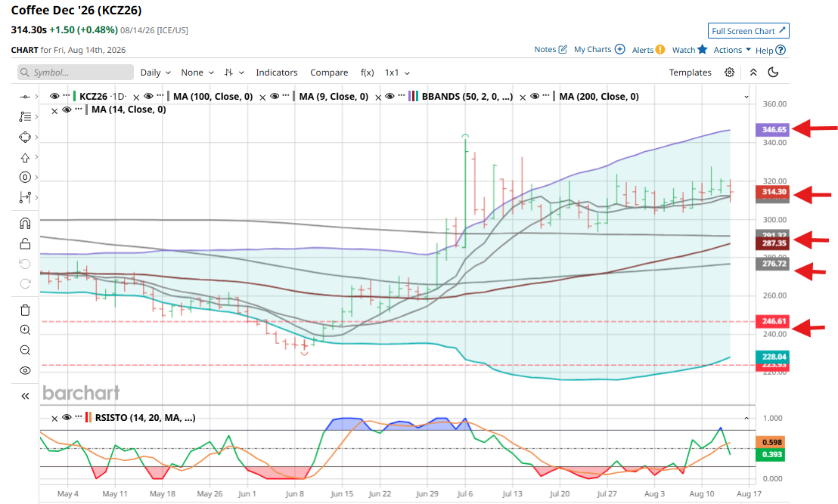
Task: Zoom in on the chart
Action: [x=25, y=330]
